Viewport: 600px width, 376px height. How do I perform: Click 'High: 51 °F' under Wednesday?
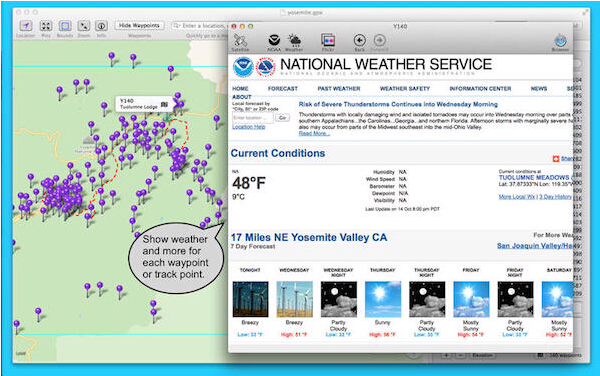tap(294, 335)
